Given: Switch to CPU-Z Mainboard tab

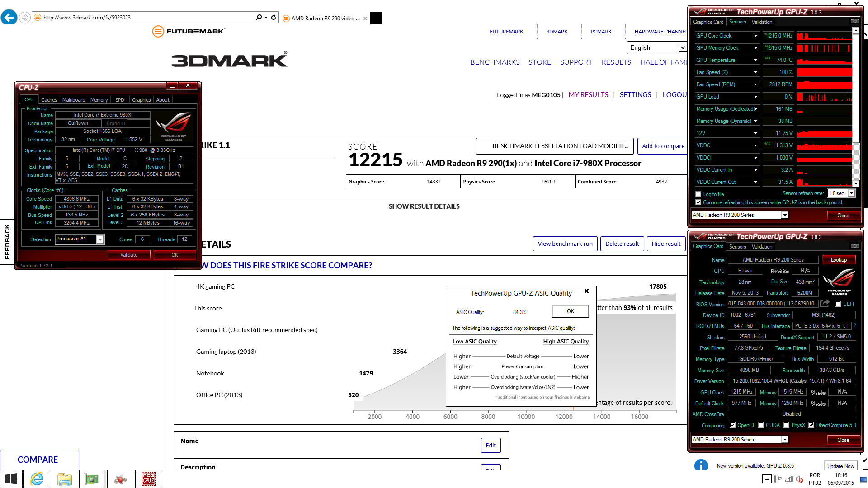Looking at the screenshot, I should [x=74, y=100].
